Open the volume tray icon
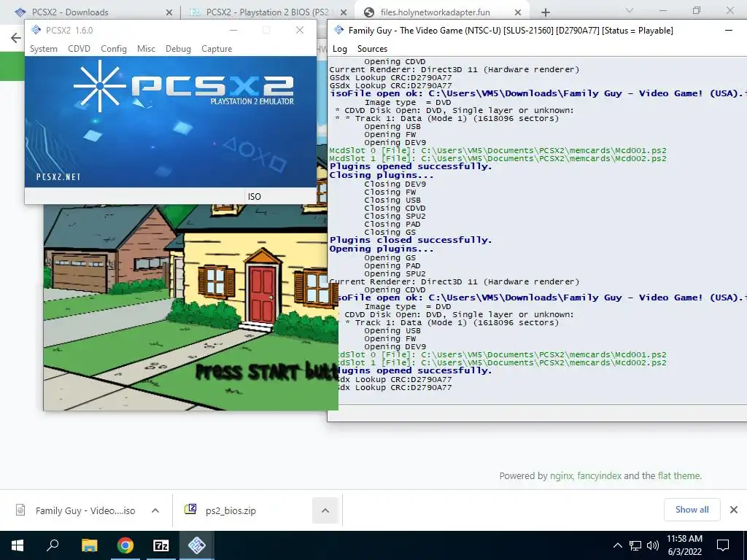This screenshot has width=747, height=560. click(x=653, y=545)
